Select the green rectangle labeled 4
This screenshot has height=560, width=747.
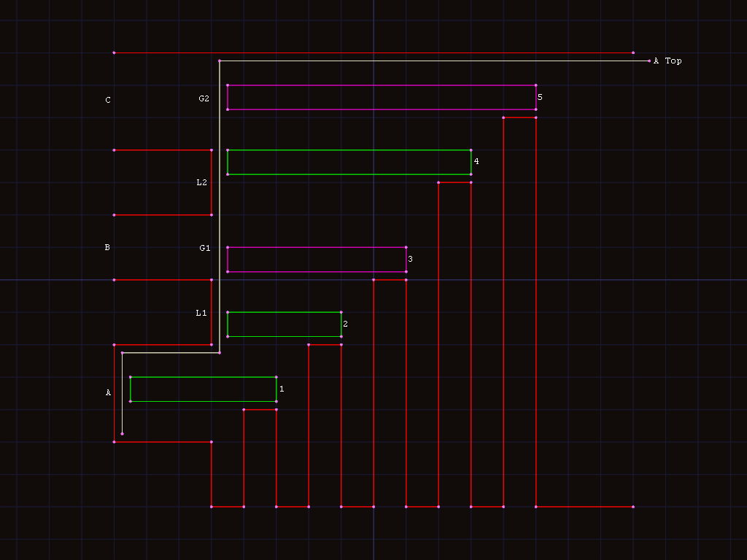pyautogui.click(x=349, y=163)
